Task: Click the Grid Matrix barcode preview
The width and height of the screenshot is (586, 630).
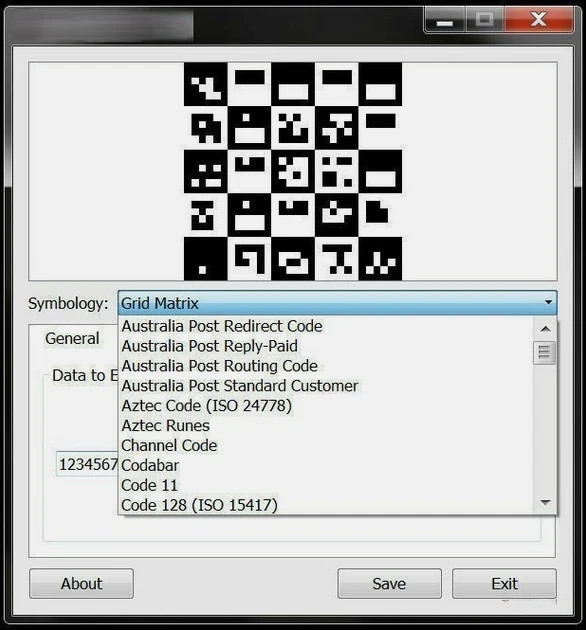Action: tap(293, 171)
